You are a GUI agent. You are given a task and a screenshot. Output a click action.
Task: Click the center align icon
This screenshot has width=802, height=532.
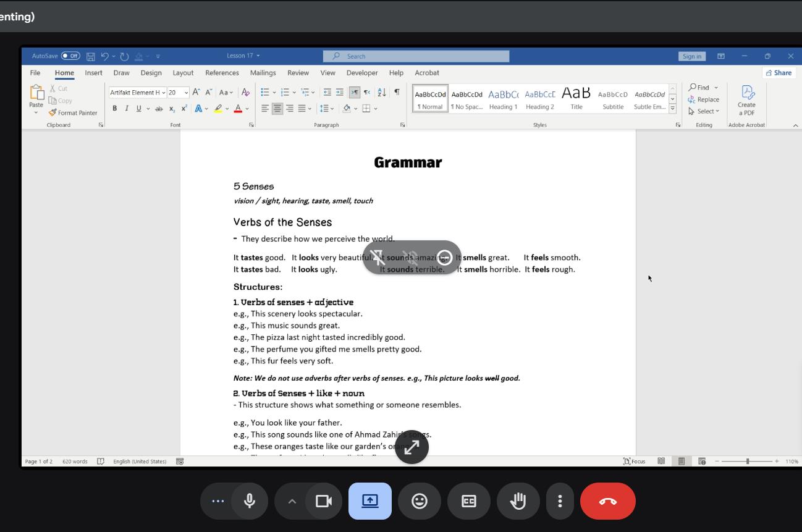(x=277, y=109)
